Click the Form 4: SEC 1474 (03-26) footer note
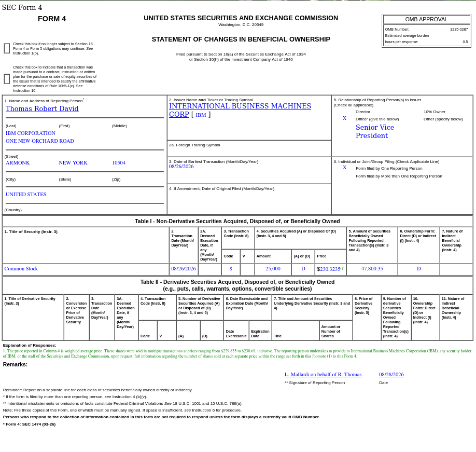Viewport: 476px width, 452px height. coord(29,424)
